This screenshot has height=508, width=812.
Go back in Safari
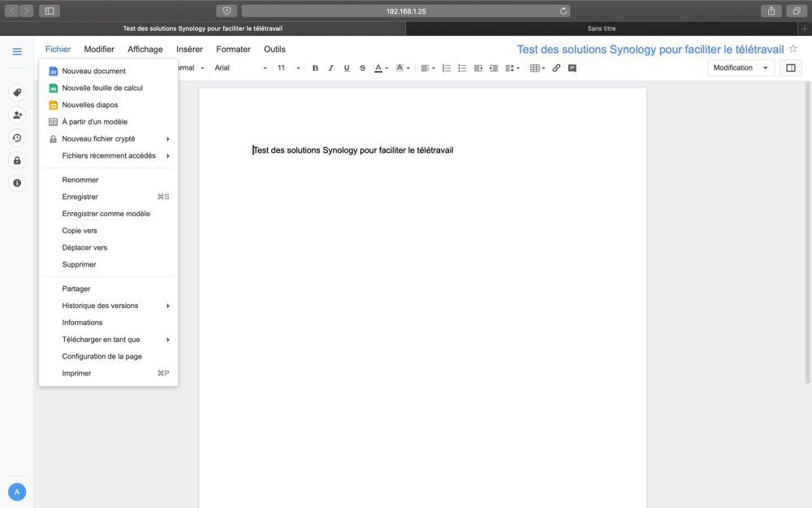tap(12, 11)
